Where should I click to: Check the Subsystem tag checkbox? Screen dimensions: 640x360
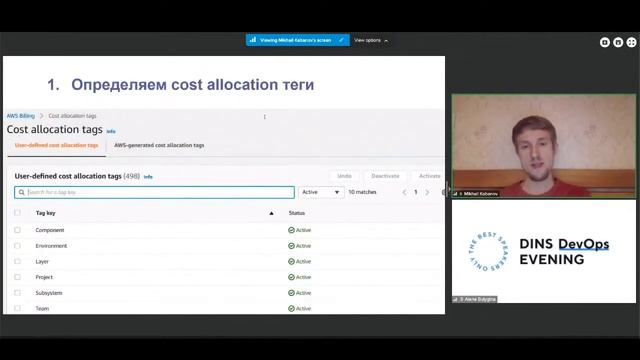[x=17, y=293]
